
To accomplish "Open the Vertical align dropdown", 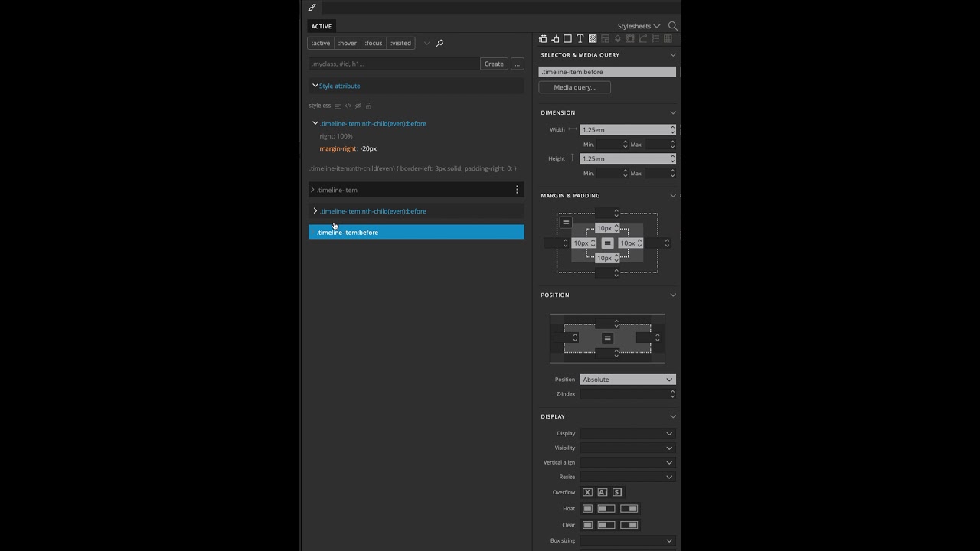I will pos(628,463).
